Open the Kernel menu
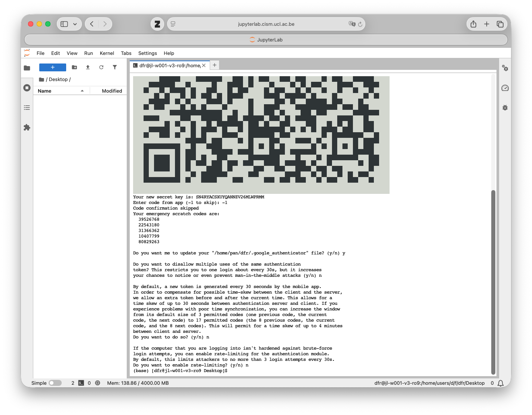Screen dimensions: 532x415 click(107, 53)
